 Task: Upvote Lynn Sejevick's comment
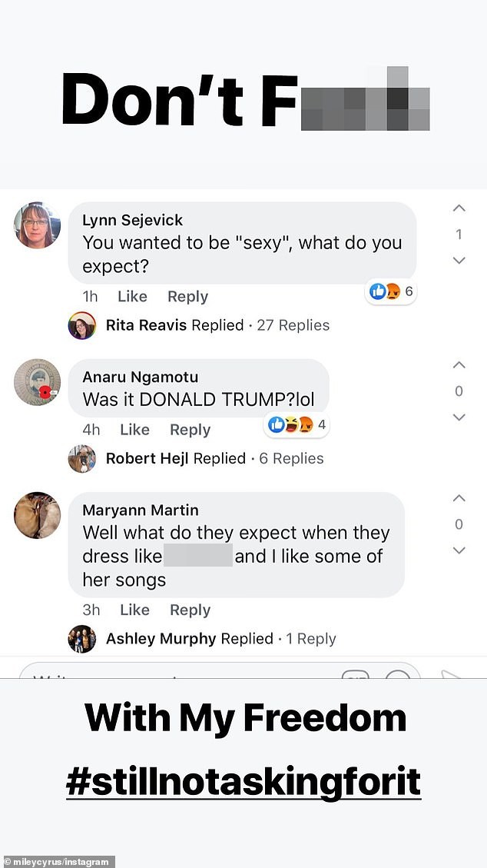click(459, 208)
